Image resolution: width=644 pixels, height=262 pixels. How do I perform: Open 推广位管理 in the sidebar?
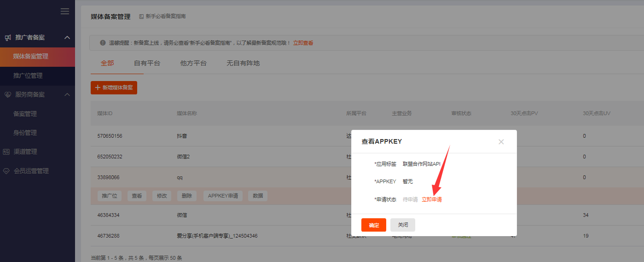click(28, 76)
